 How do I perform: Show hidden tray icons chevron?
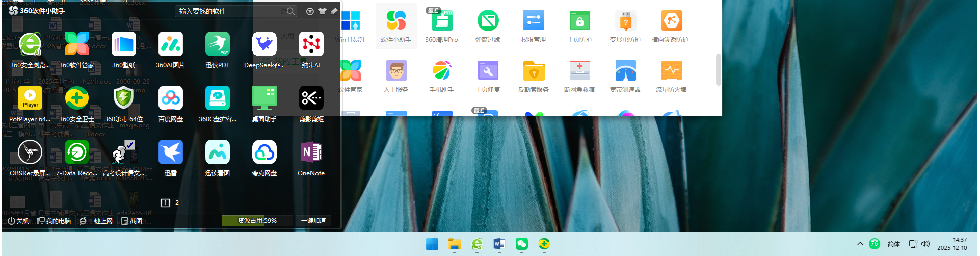click(x=860, y=244)
